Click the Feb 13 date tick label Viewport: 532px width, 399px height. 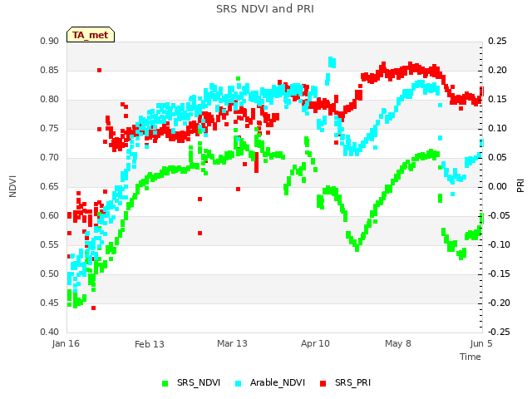[x=150, y=344]
